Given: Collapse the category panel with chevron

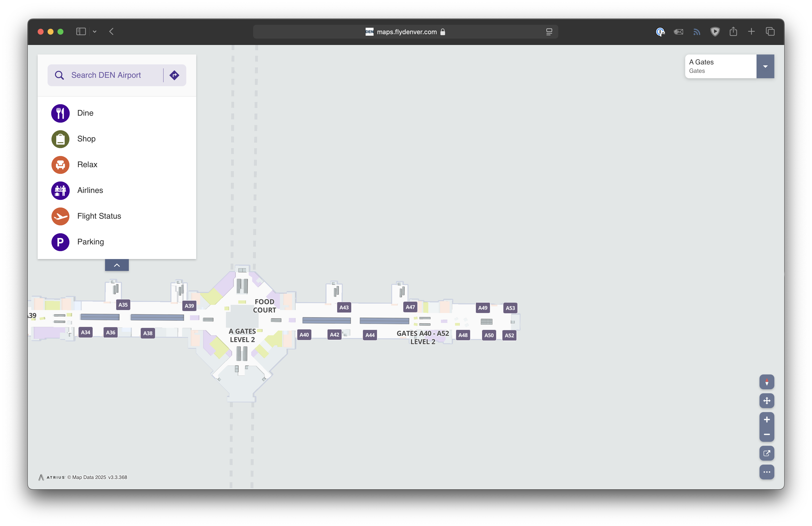Looking at the screenshot, I should (117, 265).
